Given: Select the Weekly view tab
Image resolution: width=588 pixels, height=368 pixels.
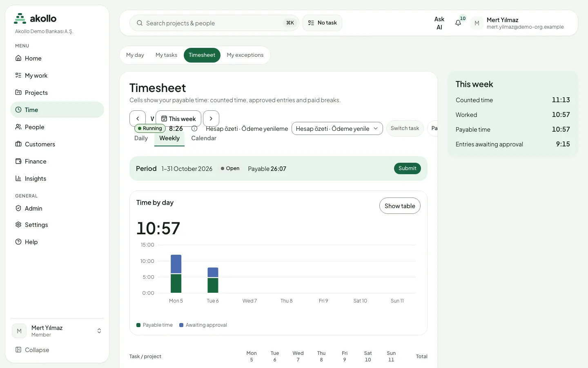Looking at the screenshot, I should pos(169,138).
